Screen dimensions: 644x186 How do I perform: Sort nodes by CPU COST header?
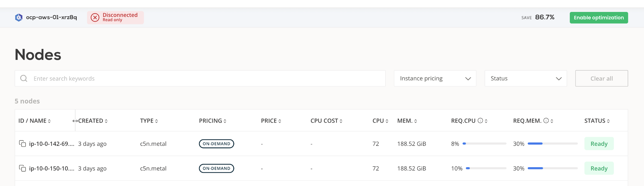(x=326, y=121)
